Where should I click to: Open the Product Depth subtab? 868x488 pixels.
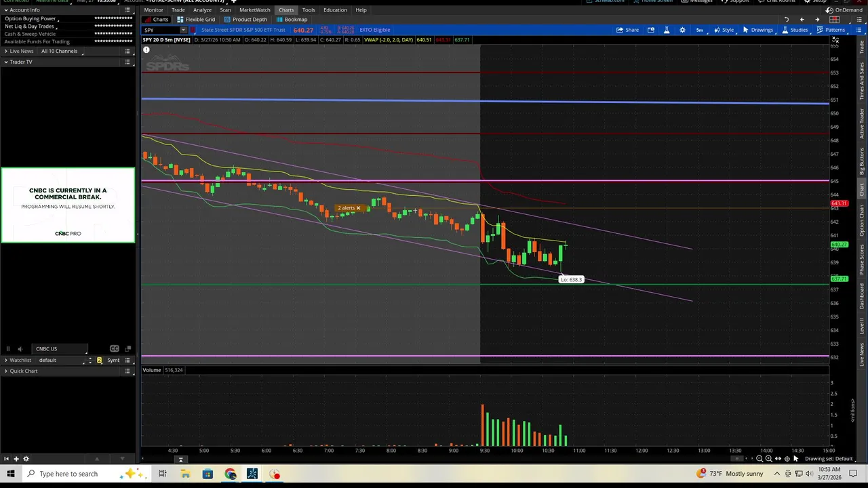click(245, 20)
